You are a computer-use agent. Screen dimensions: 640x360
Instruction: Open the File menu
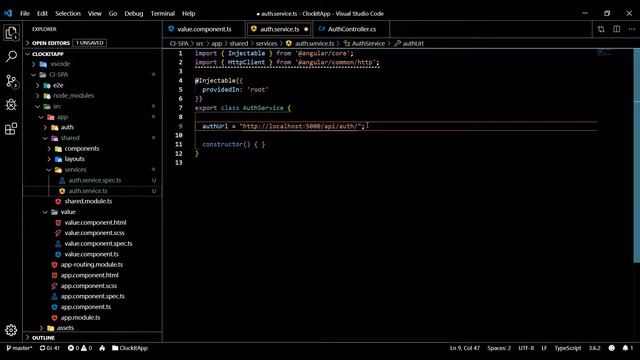click(25, 13)
